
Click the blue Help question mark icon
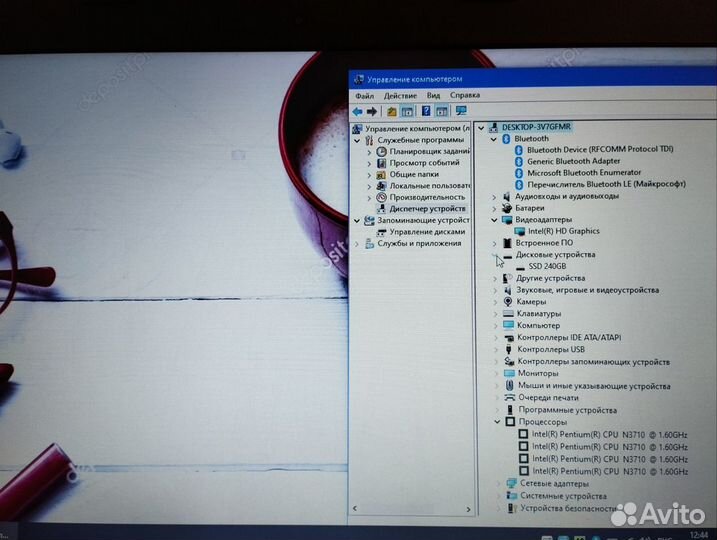tap(426, 111)
